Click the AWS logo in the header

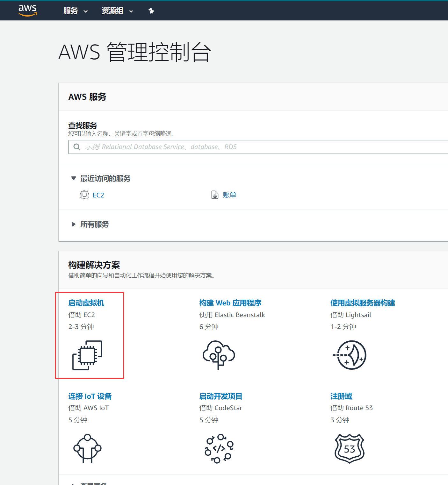pos(28,11)
